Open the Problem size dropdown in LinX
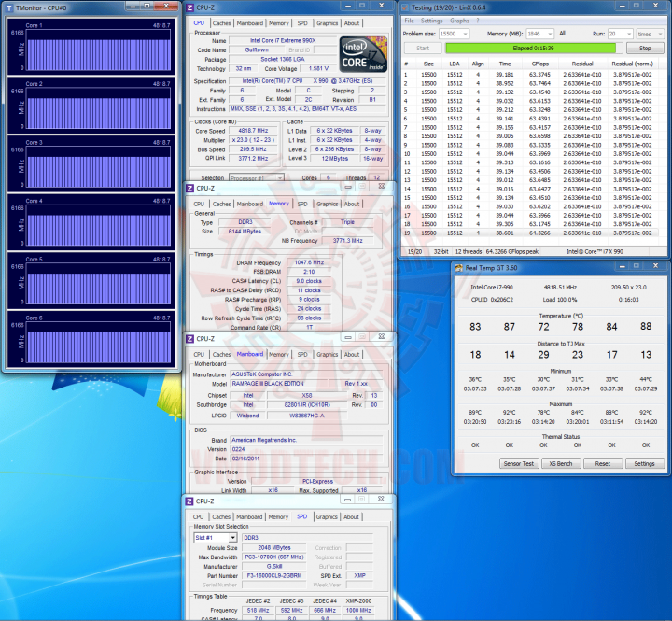The height and width of the screenshot is (621, 672). pos(465,34)
